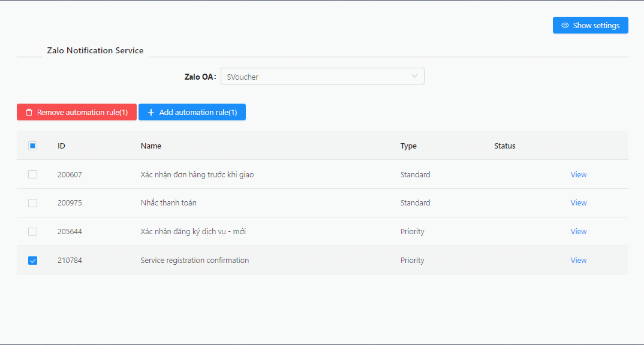This screenshot has width=644, height=345.
Task: Toggle the select-all header checkbox
Action: 33,146
